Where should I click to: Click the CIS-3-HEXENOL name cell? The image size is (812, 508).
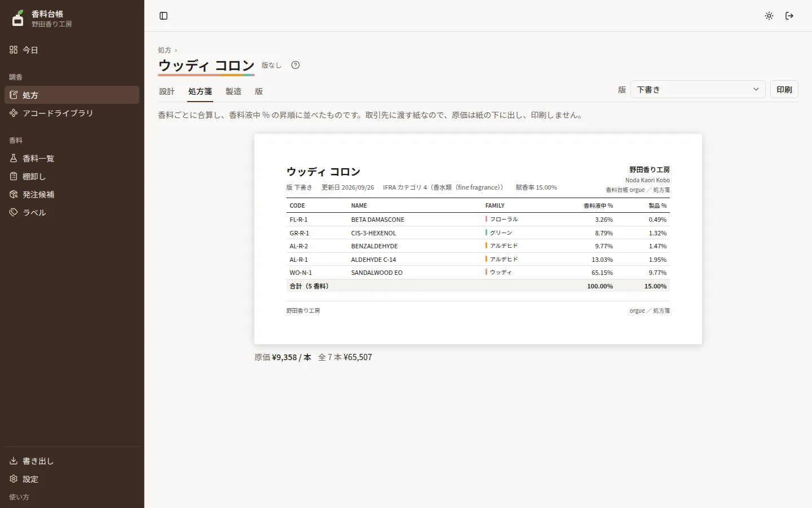tap(374, 233)
